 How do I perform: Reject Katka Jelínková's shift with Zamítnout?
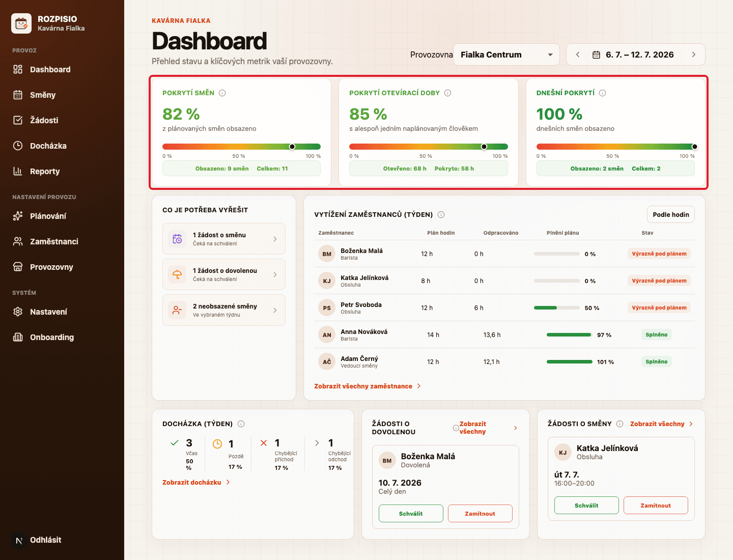656,506
